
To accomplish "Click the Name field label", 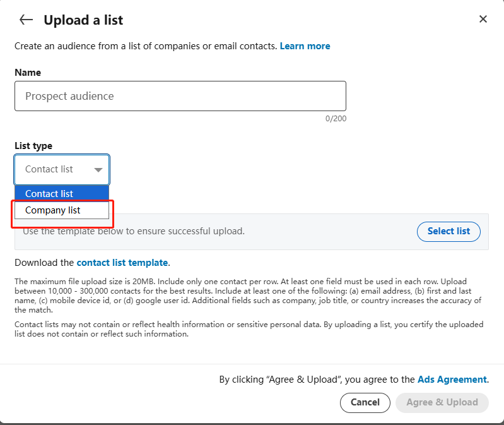I will click(x=28, y=73).
